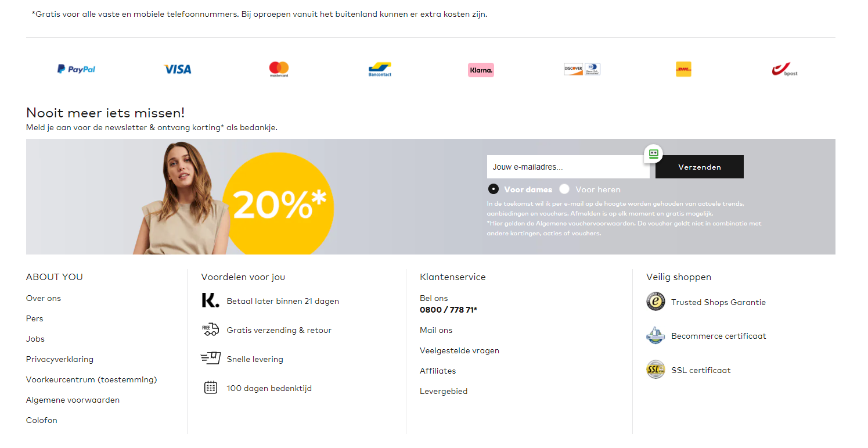Click the Verzenden button
The image size is (868, 448).
tap(700, 167)
